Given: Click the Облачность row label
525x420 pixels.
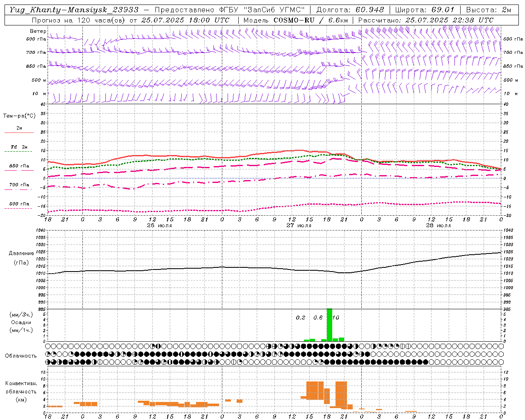Looking at the screenshot, I should pos(21,356).
